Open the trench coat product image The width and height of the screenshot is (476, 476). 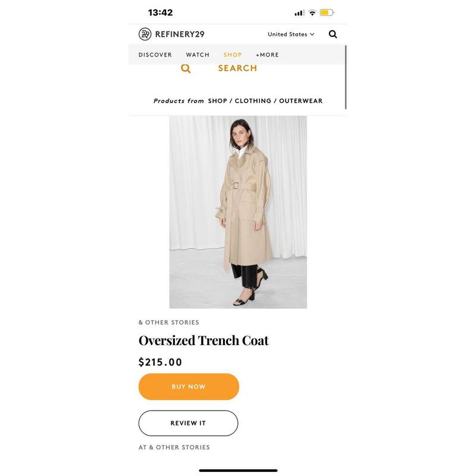(238, 212)
